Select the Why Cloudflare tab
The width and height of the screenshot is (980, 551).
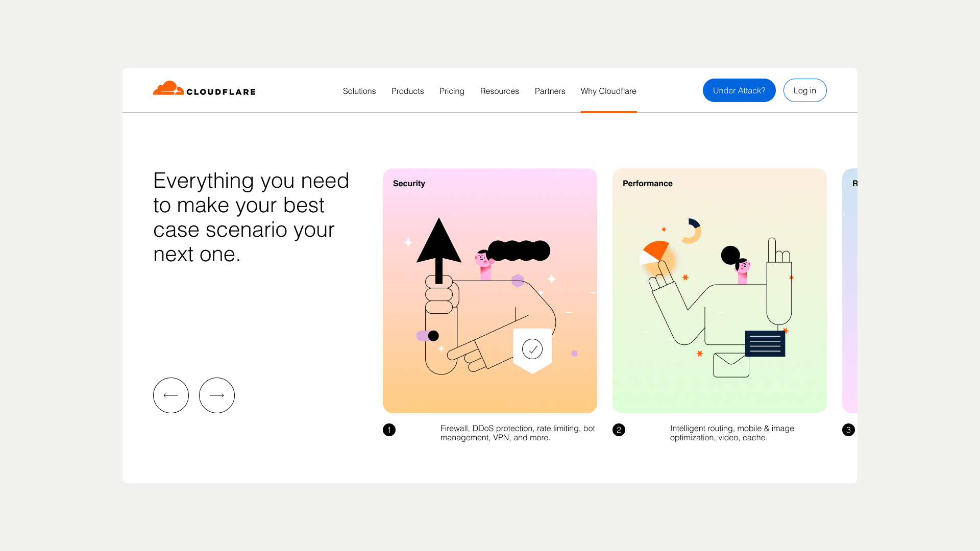[608, 91]
